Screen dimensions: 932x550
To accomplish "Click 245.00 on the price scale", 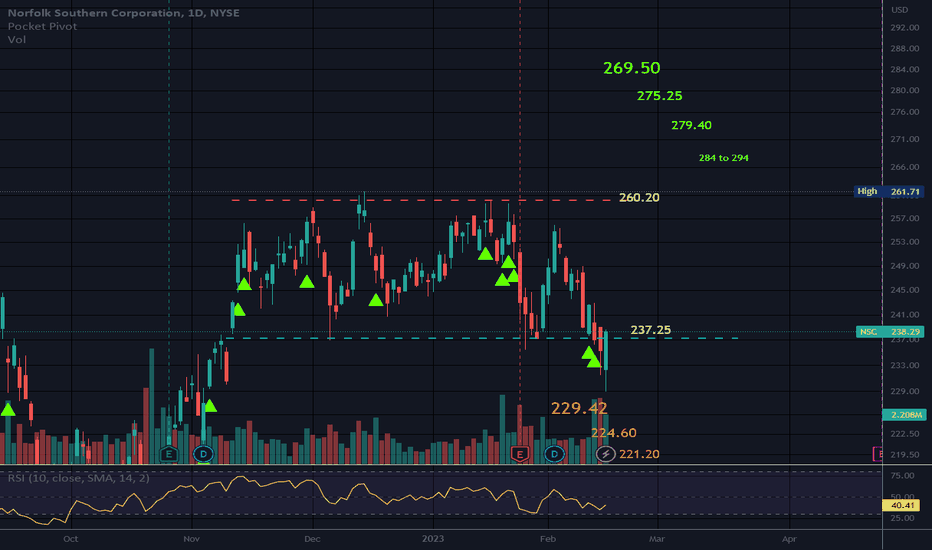I will (x=905, y=290).
